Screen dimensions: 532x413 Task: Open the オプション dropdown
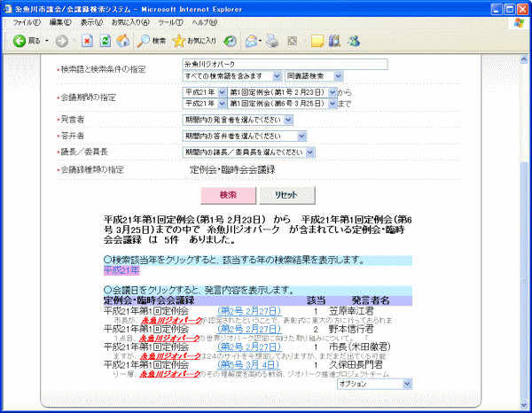point(374,384)
